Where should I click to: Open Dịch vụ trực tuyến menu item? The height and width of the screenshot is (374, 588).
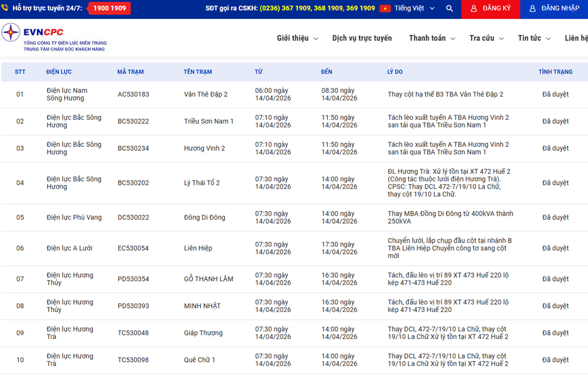tap(362, 38)
